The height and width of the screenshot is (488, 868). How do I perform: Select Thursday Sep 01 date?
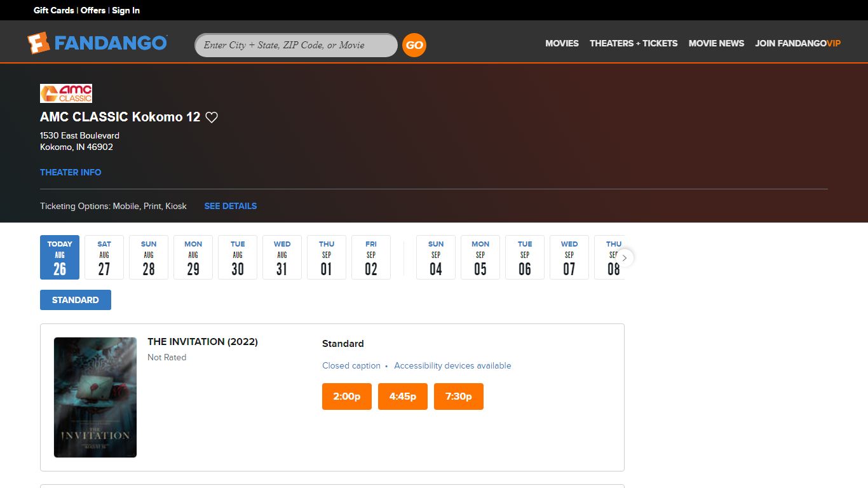click(327, 257)
